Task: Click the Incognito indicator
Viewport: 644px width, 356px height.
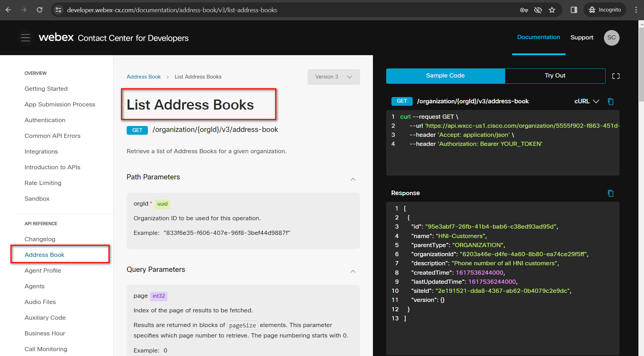Action: [x=605, y=10]
